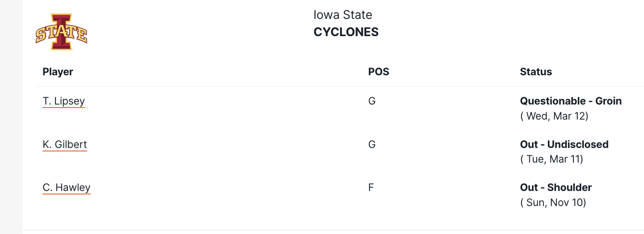
Task: Select the F position in Hawley's row
Action: coord(371,188)
